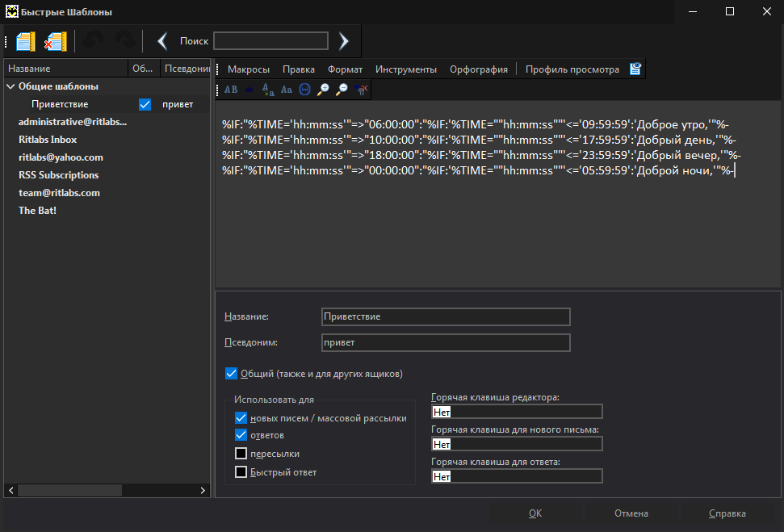This screenshot has width=784, height=532.
Task: Toggle case inversion Aa icon with arrow
Action: pos(268,90)
